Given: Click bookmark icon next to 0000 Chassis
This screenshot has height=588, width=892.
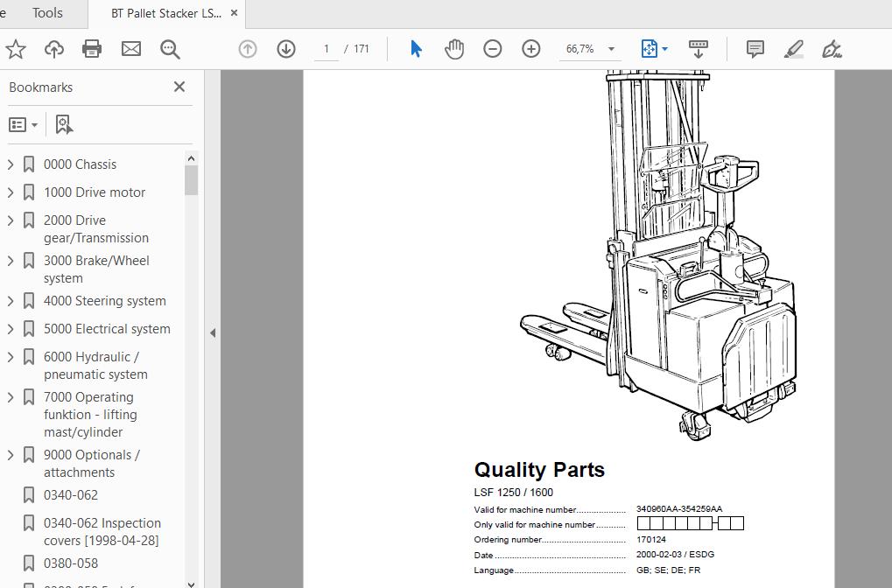Looking at the screenshot, I should click(x=28, y=164).
